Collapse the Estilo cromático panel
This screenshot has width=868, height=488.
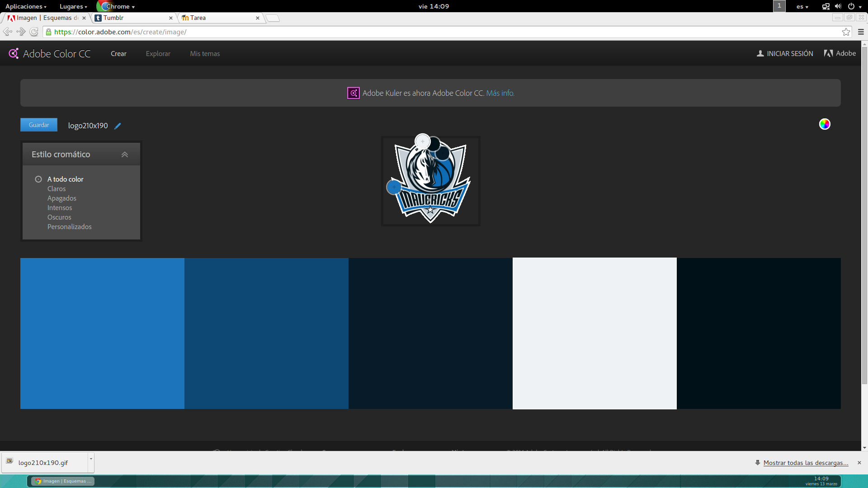click(125, 155)
